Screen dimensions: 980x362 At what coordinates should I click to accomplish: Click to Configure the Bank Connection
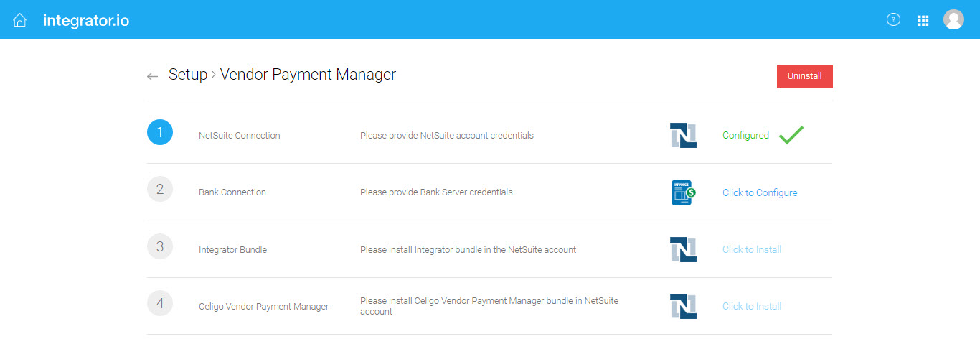click(760, 192)
